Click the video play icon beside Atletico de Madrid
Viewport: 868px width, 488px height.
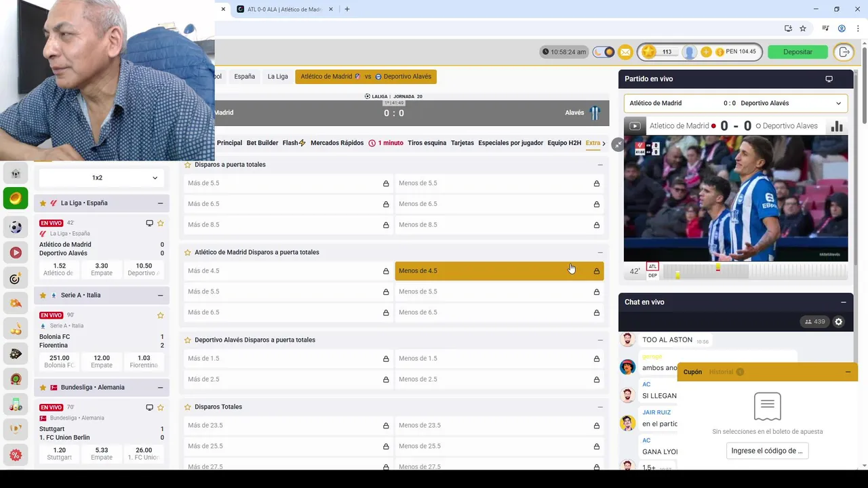point(635,125)
